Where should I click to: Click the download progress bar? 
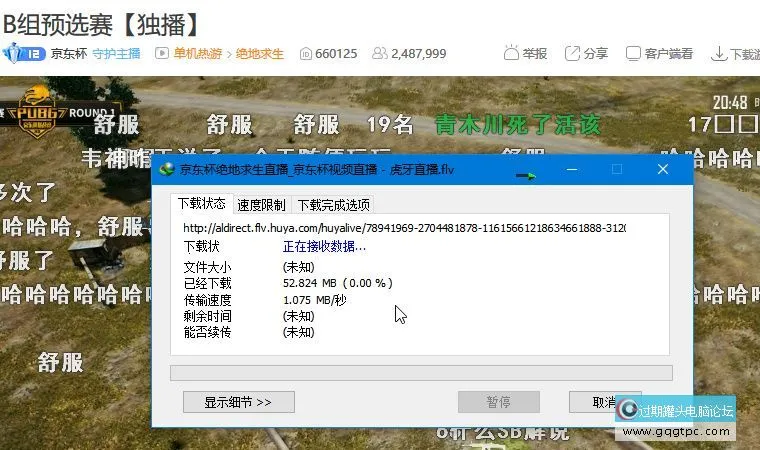(x=421, y=373)
